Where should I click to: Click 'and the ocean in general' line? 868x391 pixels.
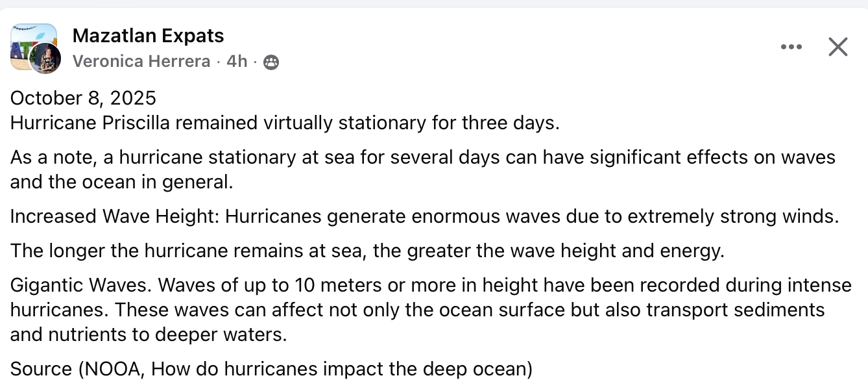pos(121,182)
